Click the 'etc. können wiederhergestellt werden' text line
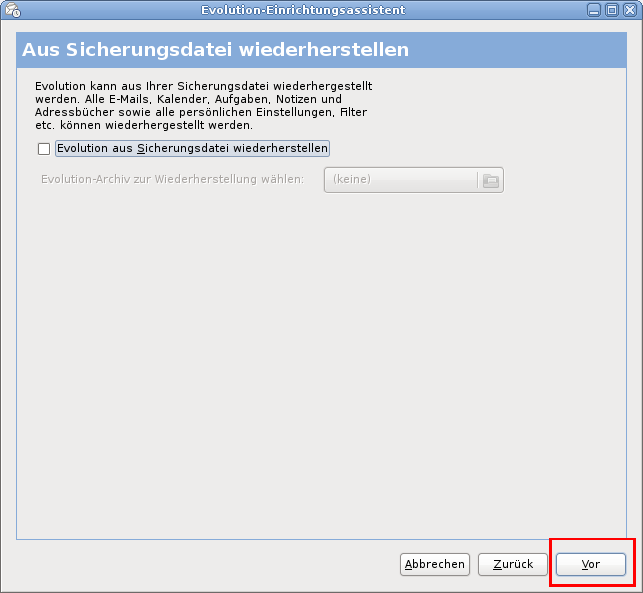The width and height of the screenshot is (643, 593). (143, 126)
